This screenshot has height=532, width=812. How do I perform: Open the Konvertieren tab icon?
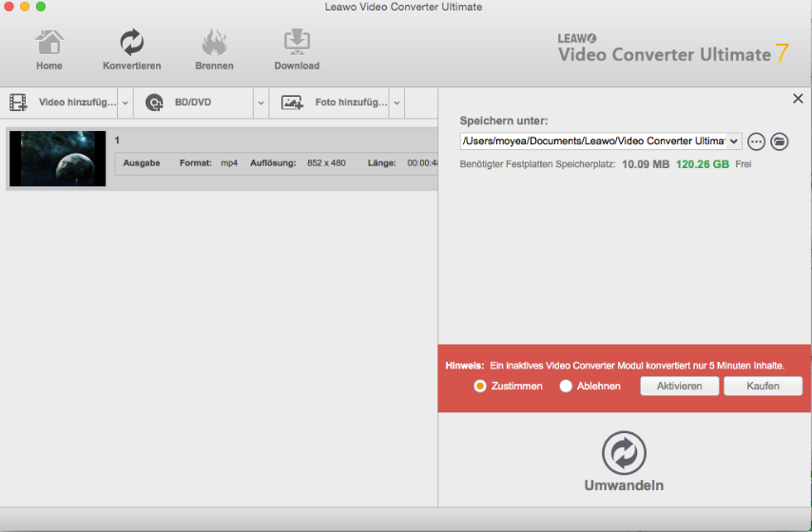tap(131, 42)
